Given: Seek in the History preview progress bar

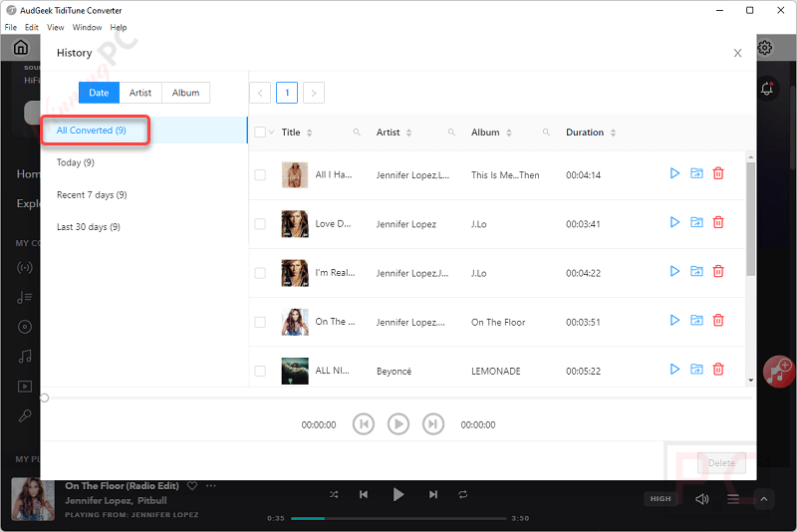Looking at the screenshot, I should coord(398,398).
